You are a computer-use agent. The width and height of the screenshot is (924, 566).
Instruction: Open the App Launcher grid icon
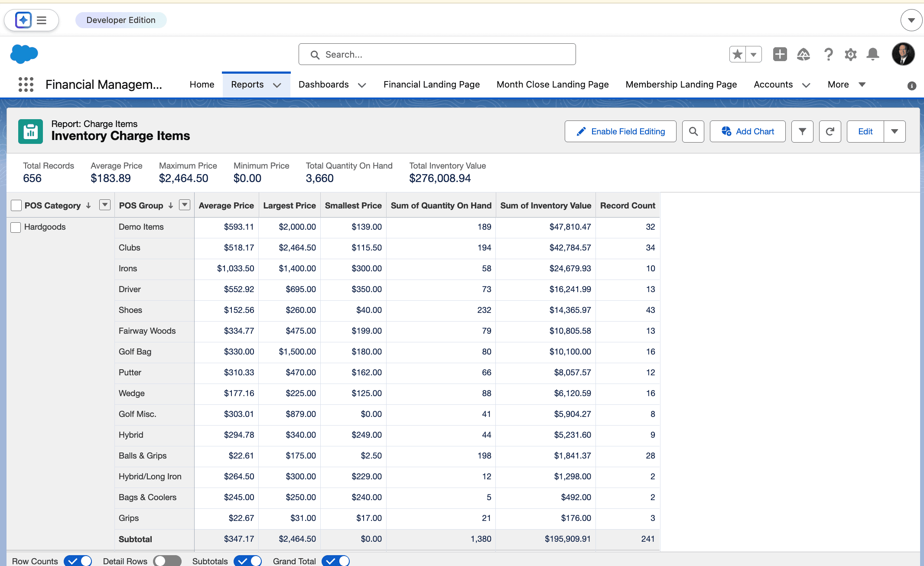26,85
